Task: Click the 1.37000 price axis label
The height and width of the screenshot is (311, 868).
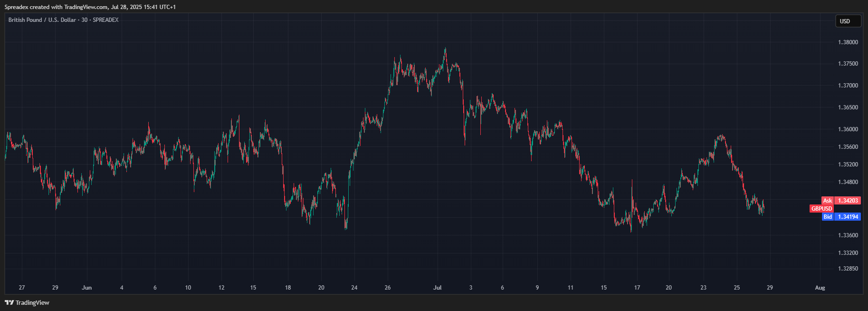Action: (x=848, y=86)
